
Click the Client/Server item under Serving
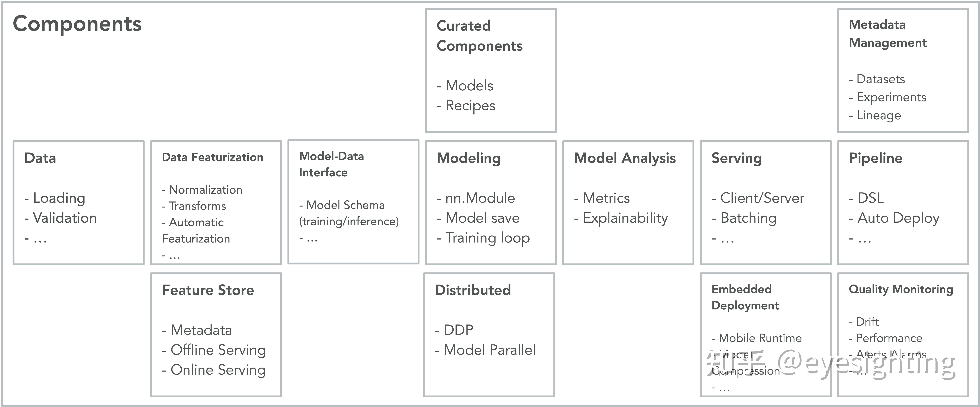coord(762,198)
